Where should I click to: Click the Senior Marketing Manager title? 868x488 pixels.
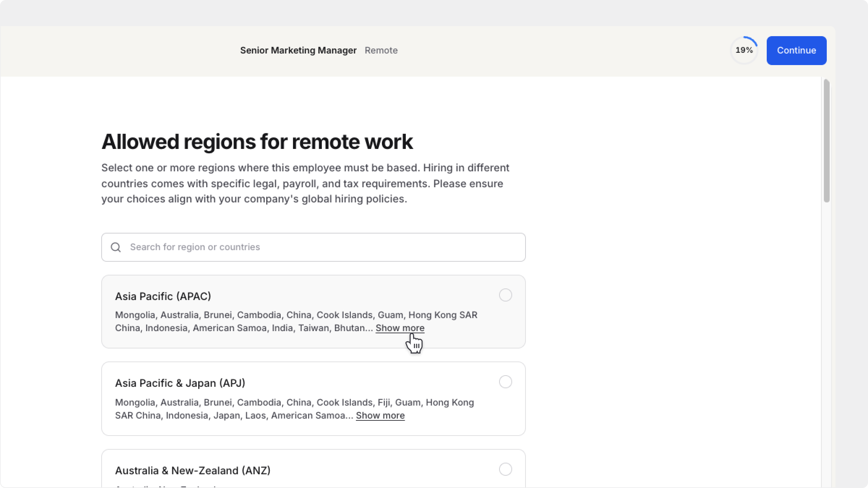tap(298, 50)
